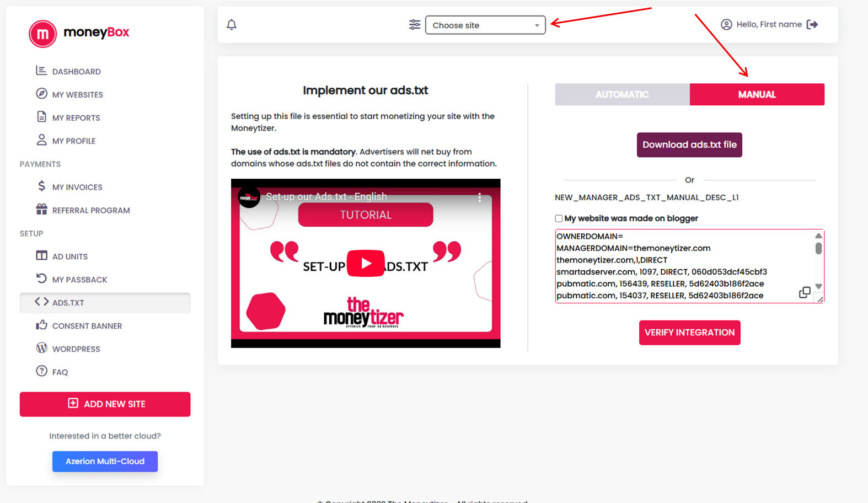Click the Add New Site button
Image resolution: width=868 pixels, height=503 pixels.
105,404
